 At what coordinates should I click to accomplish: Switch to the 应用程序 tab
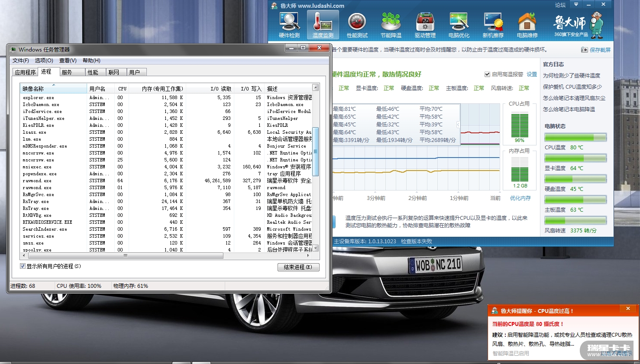(x=25, y=72)
